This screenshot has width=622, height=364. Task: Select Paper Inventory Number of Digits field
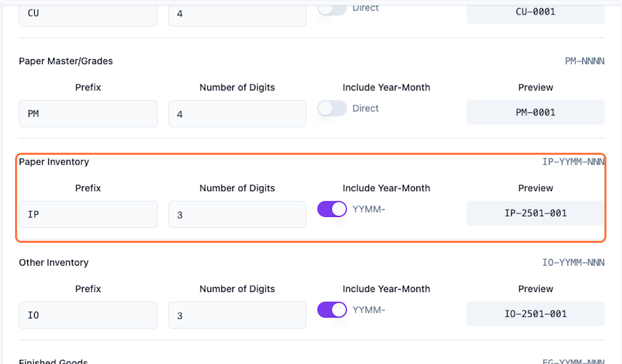point(237,214)
